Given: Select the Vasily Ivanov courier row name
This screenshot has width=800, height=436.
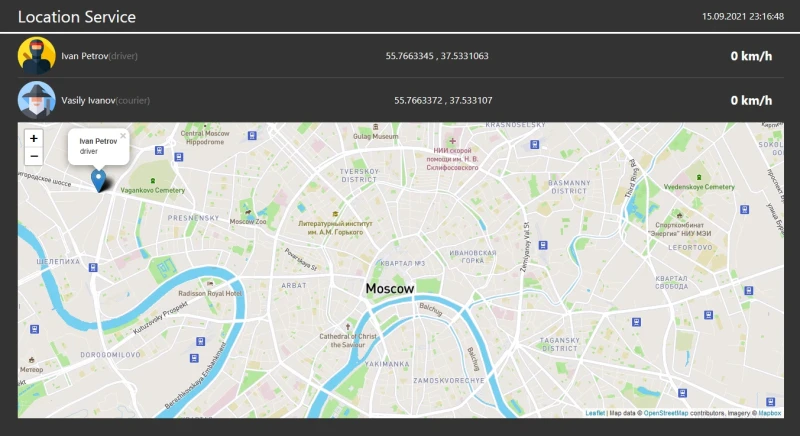Looking at the screenshot, I should 88,101.
